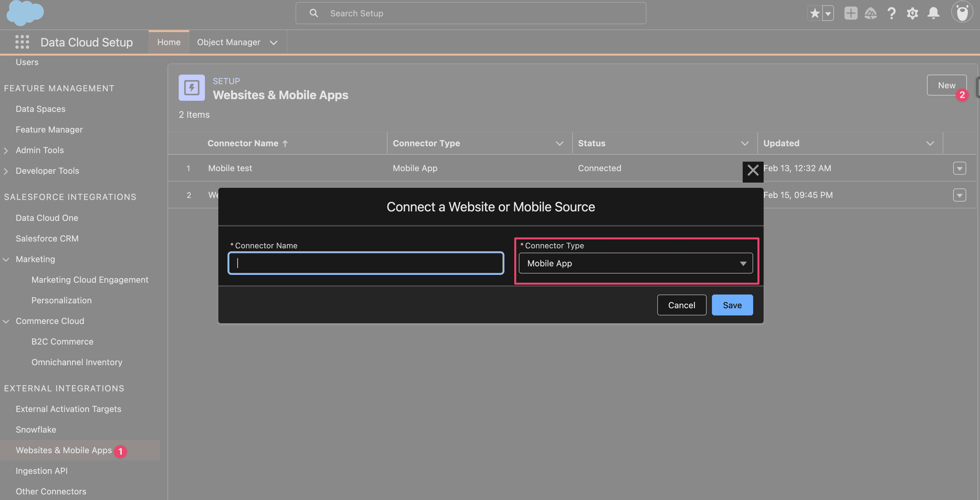Select the Home tab

(x=169, y=42)
